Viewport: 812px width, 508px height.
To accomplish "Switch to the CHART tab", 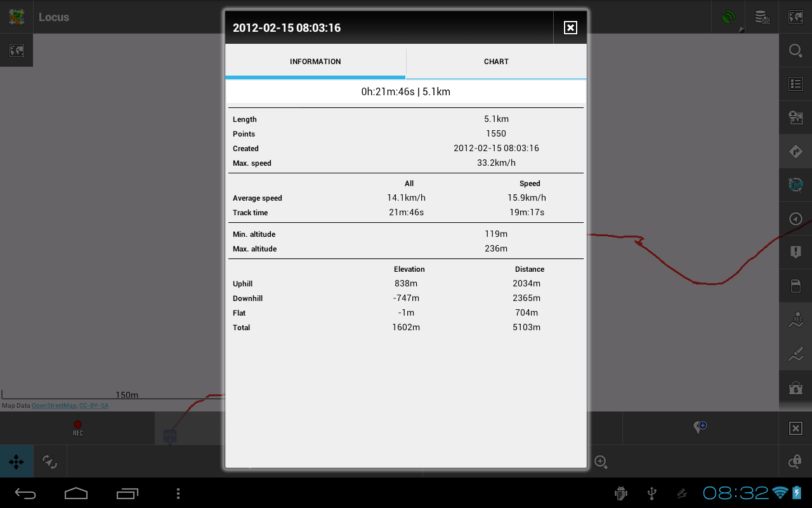I will [496, 62].
